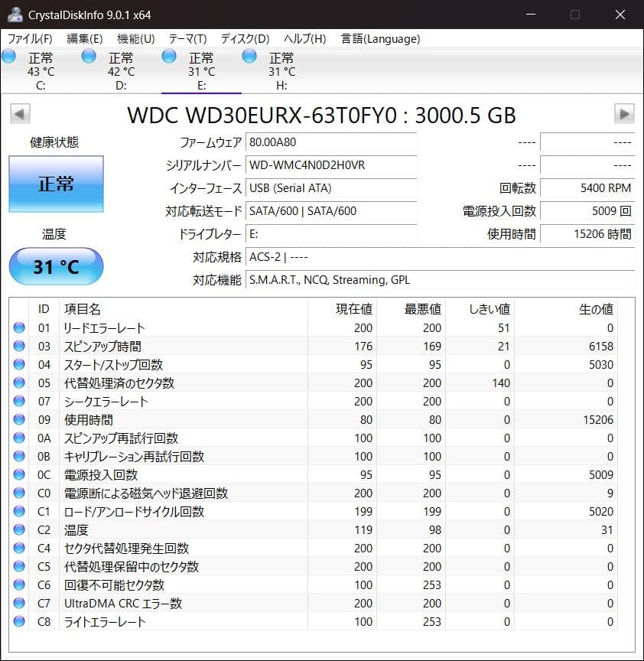Click the blue health icon above drive H:
This screenshot has width=644, height=661.
pyautogui.click(x=248, y=55)
